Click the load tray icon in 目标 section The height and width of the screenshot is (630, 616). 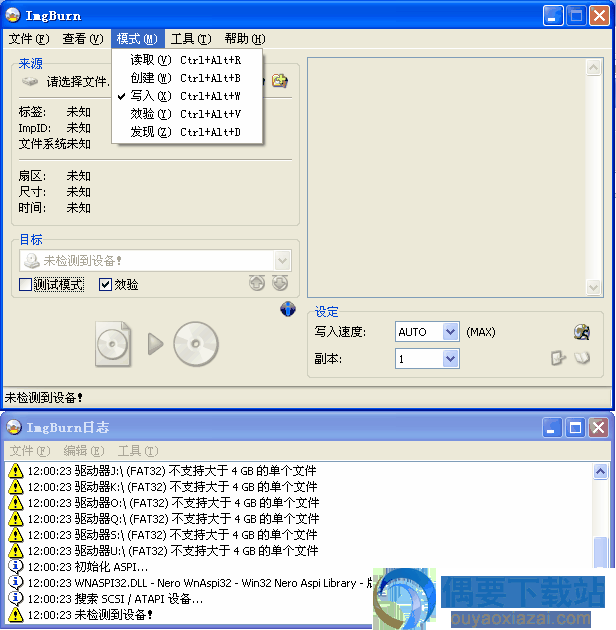pyautogui.click(x=280, y=283)
